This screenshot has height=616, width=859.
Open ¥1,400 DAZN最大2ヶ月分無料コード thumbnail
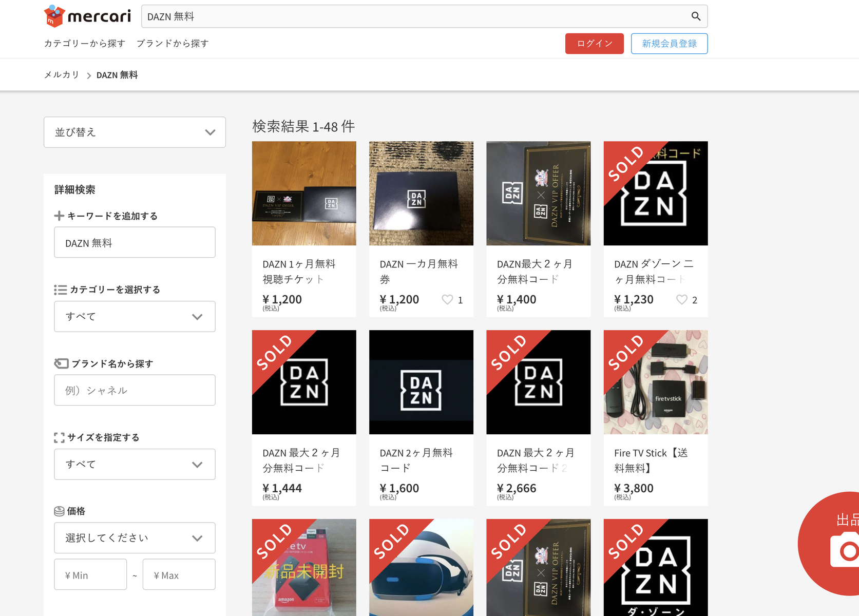(538, 194)
